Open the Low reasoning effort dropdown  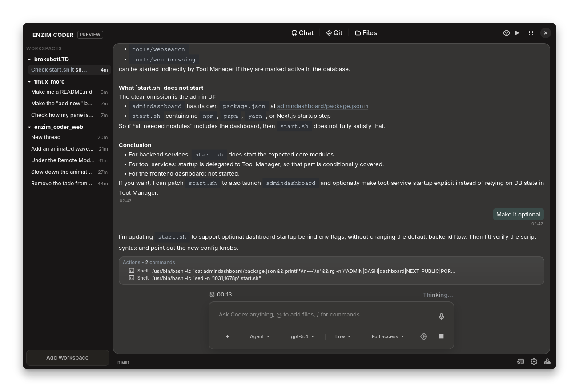click(342, 336)
